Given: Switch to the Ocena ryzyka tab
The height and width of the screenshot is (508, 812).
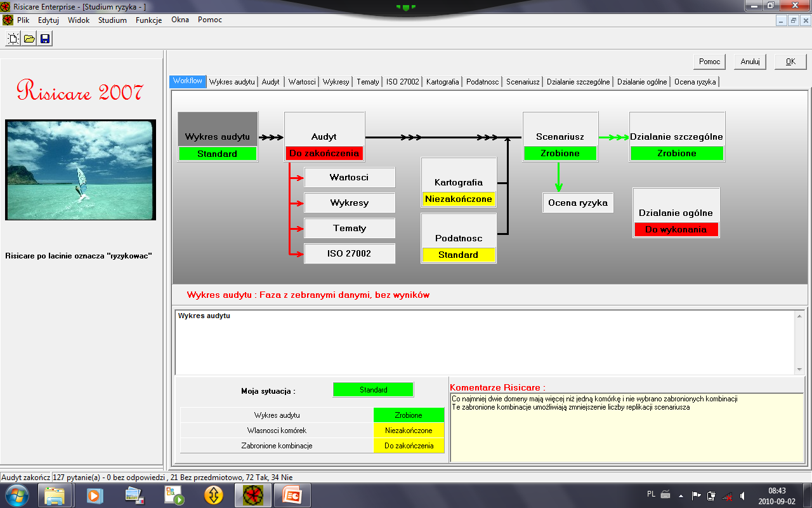Looking at the screenshot, I should click(x=695, y=82).
